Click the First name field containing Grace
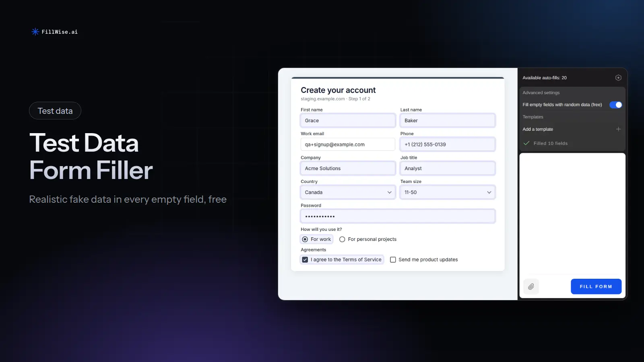 click(348, 121)
